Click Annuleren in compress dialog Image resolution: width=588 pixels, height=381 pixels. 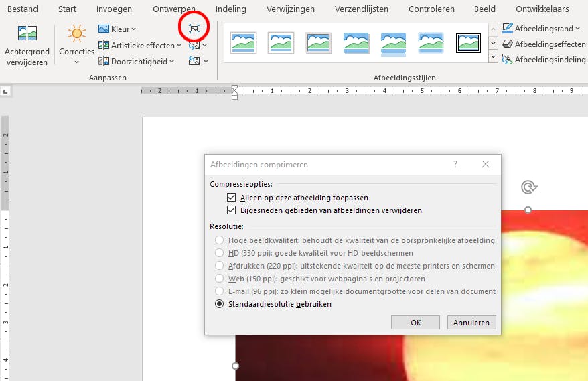[x=471, y=323]
